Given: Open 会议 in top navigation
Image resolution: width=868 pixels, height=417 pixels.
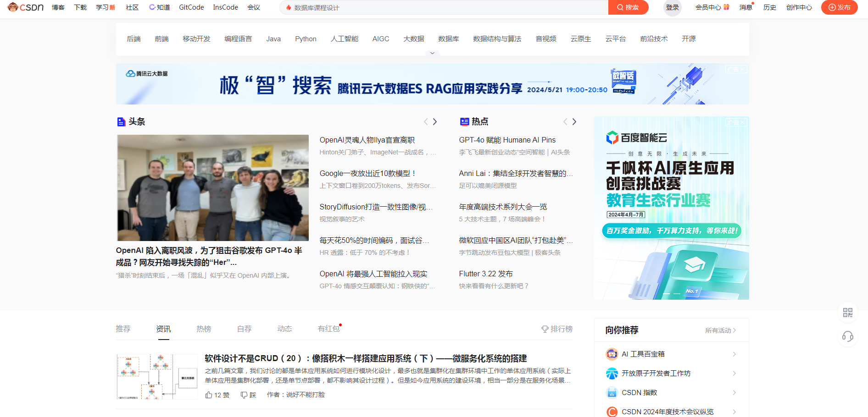Looking at the screenshot, I should [254, 7].
